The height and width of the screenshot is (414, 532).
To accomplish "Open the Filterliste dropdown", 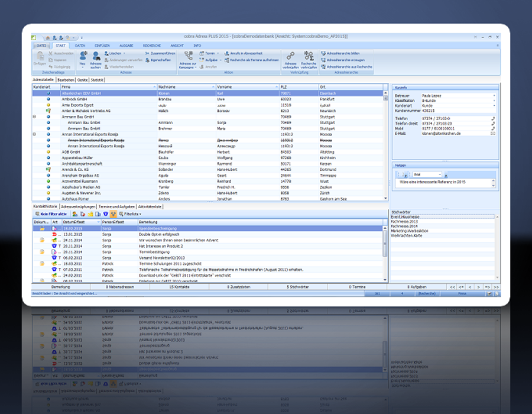I will tap(131, 213).
